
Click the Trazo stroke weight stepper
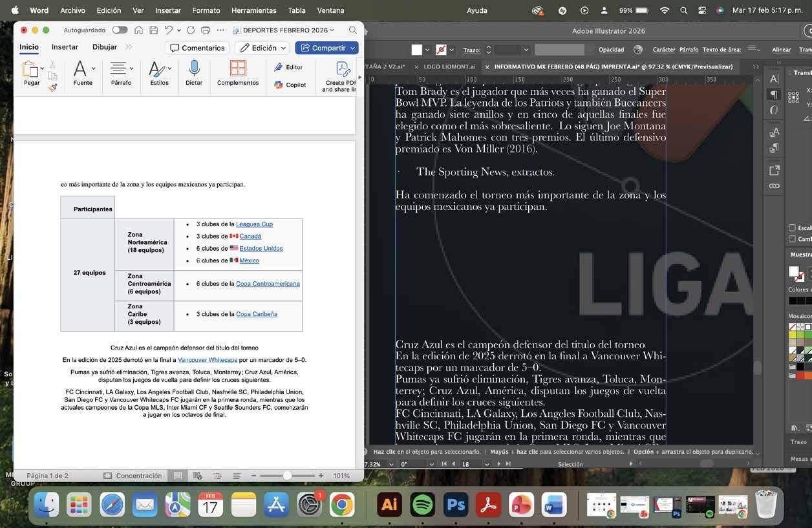pyautogui.click(x=489, y=50)
